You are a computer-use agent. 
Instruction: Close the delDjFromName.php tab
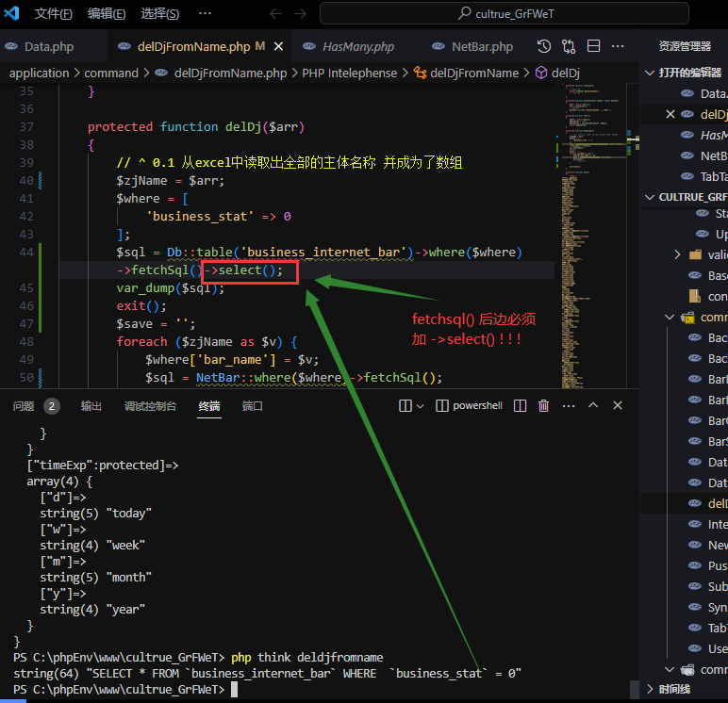pos(278,46)
